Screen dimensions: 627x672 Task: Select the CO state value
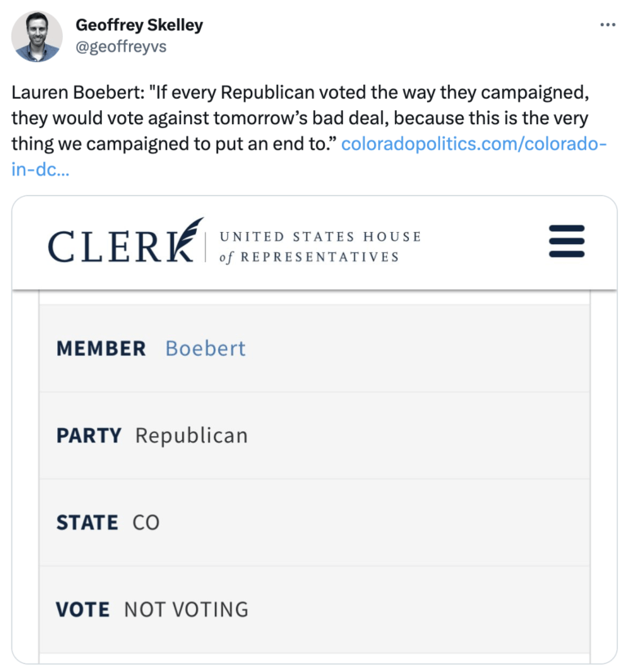point(146,523)
